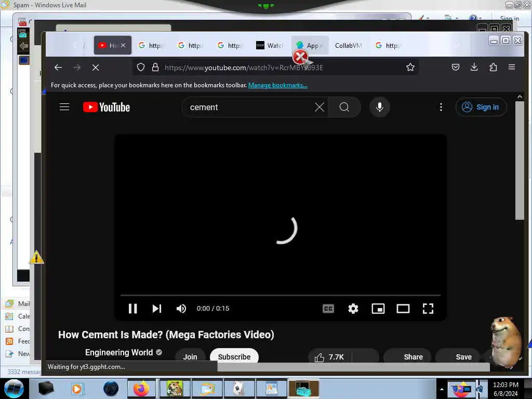
Task: Click the page vertical scrollbar thumb
Action: coord(520,161)
